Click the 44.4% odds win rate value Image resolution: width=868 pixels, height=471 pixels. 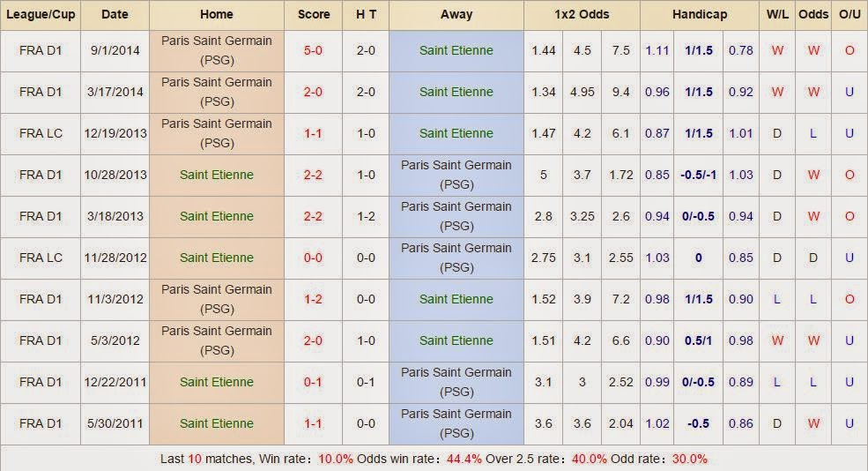click(464, 460)
